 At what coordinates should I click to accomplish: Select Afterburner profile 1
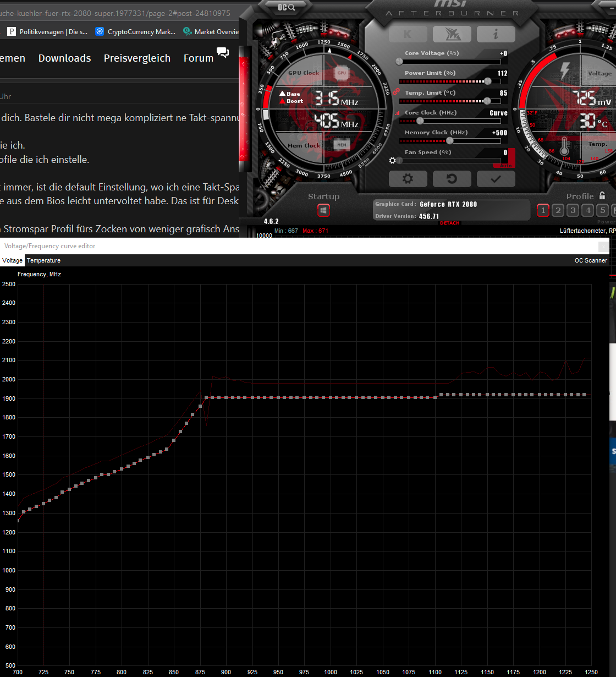pos(543,210)
